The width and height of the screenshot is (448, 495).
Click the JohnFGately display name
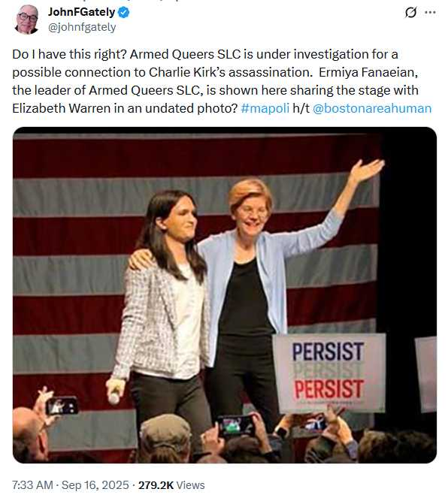pyautogui.click(x=81, y=12)
